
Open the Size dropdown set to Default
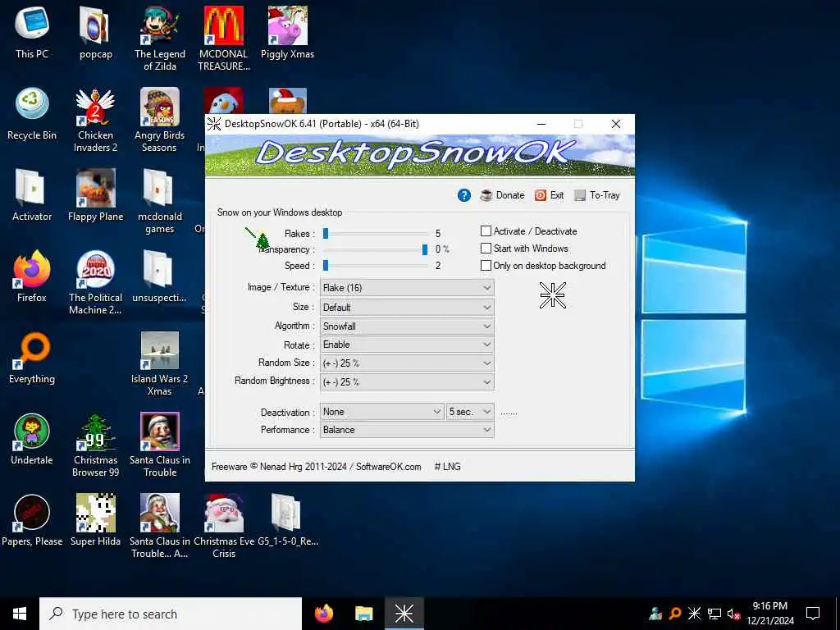coord(407,307)
